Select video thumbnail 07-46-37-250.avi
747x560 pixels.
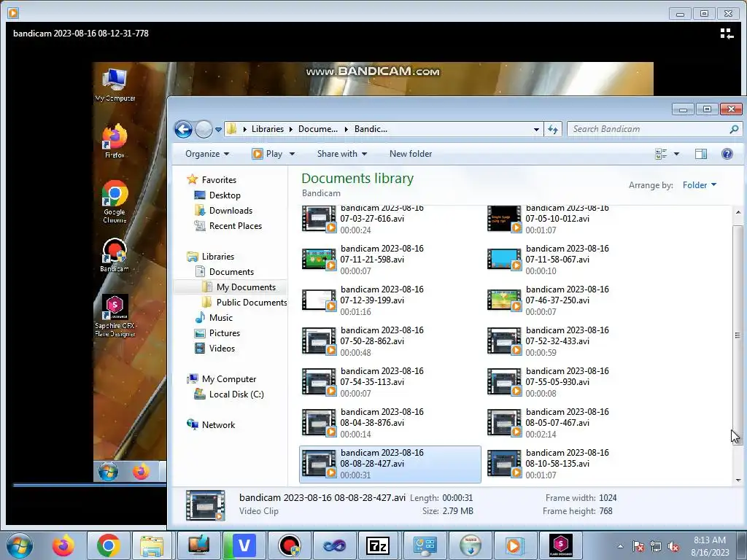[504, 300]
